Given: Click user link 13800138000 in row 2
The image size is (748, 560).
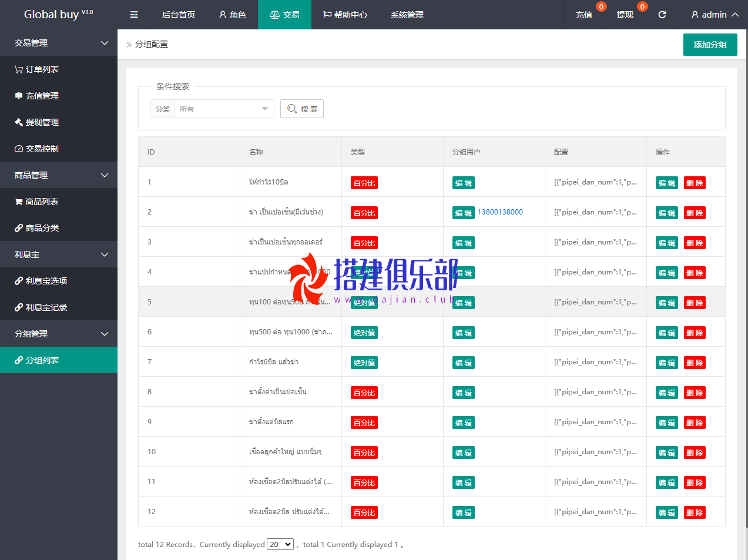Looking at the screenshot, I should click(500, 212).
